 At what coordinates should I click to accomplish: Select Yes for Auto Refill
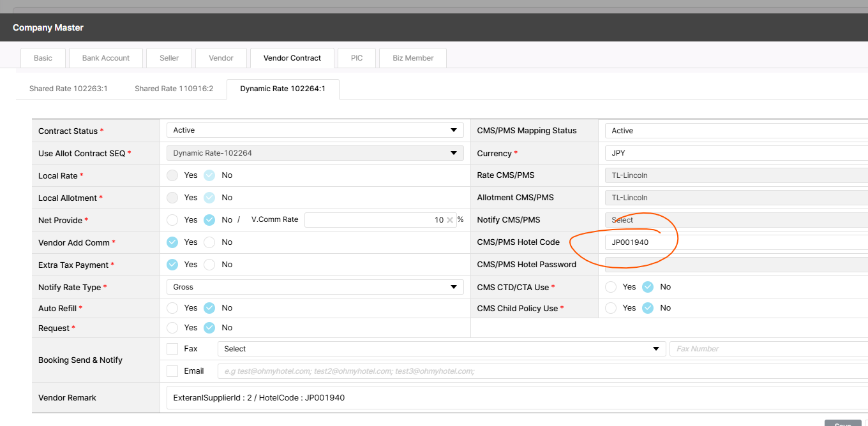[172, 308]
